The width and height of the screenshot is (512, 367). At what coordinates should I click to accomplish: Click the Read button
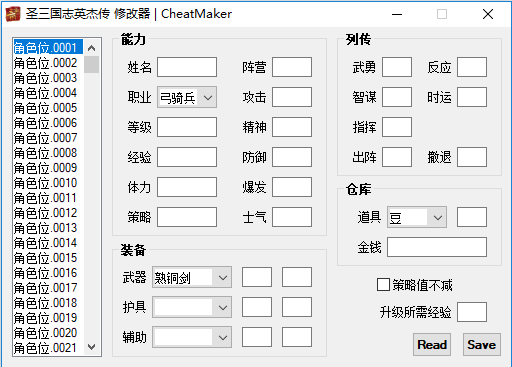432,344
